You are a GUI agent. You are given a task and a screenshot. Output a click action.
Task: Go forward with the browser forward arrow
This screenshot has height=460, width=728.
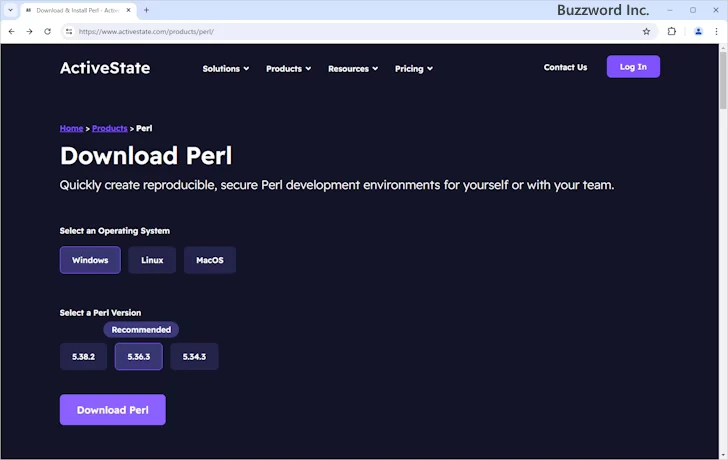click(x=29, y=32)
